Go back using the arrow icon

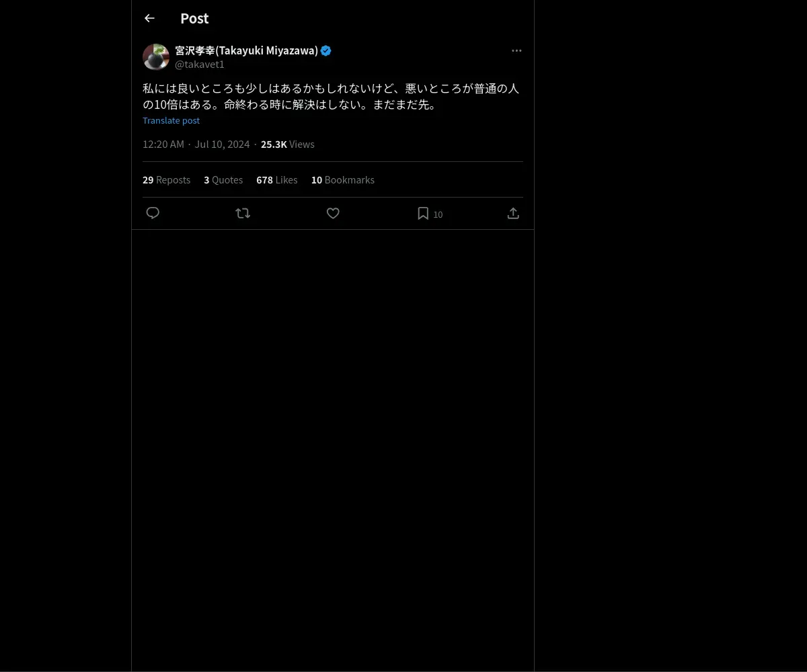[149, 18]
